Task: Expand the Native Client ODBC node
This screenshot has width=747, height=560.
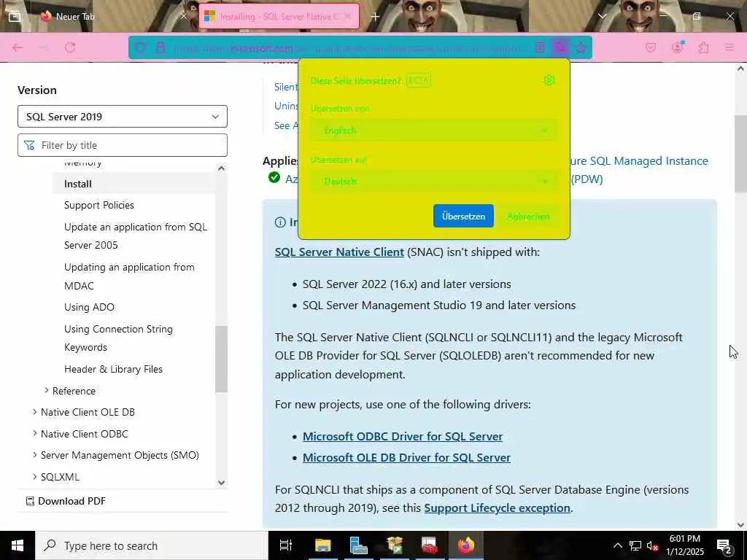Action: tap(34, 433)
